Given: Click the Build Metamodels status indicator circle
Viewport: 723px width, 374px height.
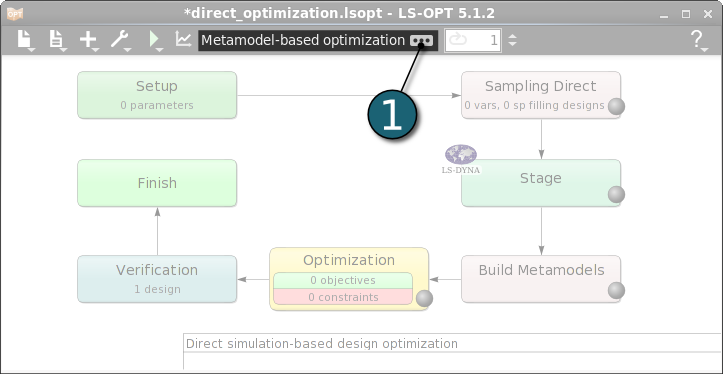Looking at the screenshot, I should pos(616,291).
